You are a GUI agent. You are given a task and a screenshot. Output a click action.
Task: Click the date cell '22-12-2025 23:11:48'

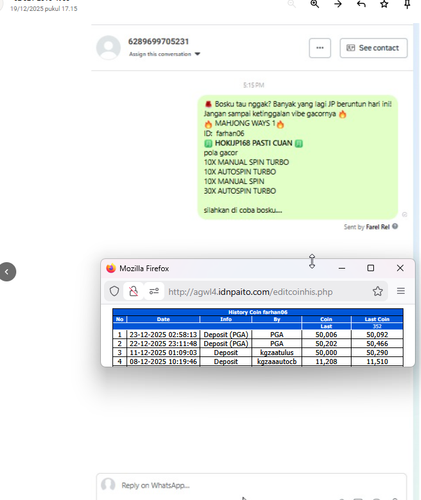pyautogui.click(x=163, y=343)
